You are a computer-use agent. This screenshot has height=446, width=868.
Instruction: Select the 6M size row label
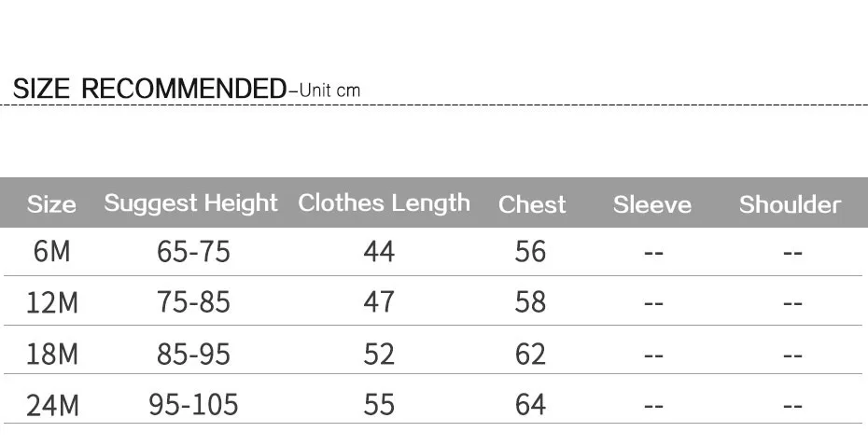pyautogui.click(x=52, y=251)
